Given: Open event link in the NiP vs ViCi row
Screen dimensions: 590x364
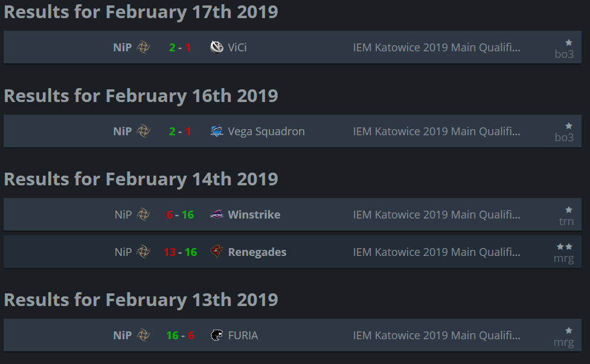Looking at the screenshot, I should (x=437, y=47).
